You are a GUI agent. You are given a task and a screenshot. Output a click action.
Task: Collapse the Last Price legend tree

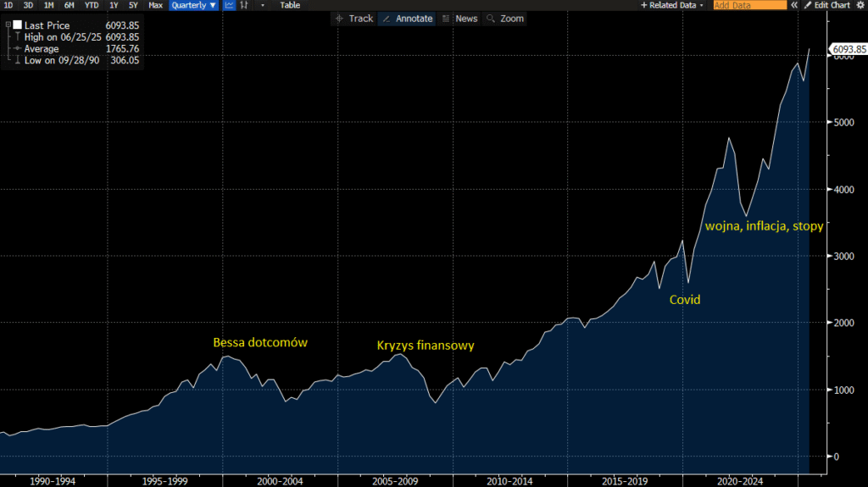(7, 25)
